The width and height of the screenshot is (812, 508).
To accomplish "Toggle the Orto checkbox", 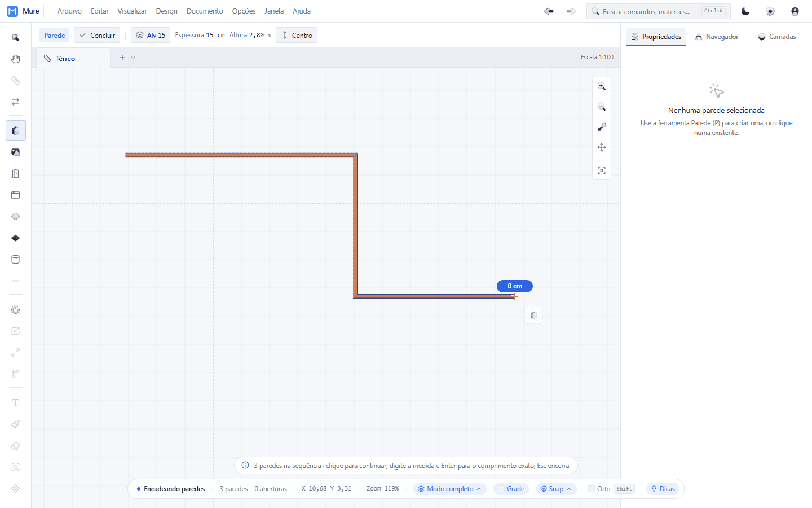I will (592, 489).
